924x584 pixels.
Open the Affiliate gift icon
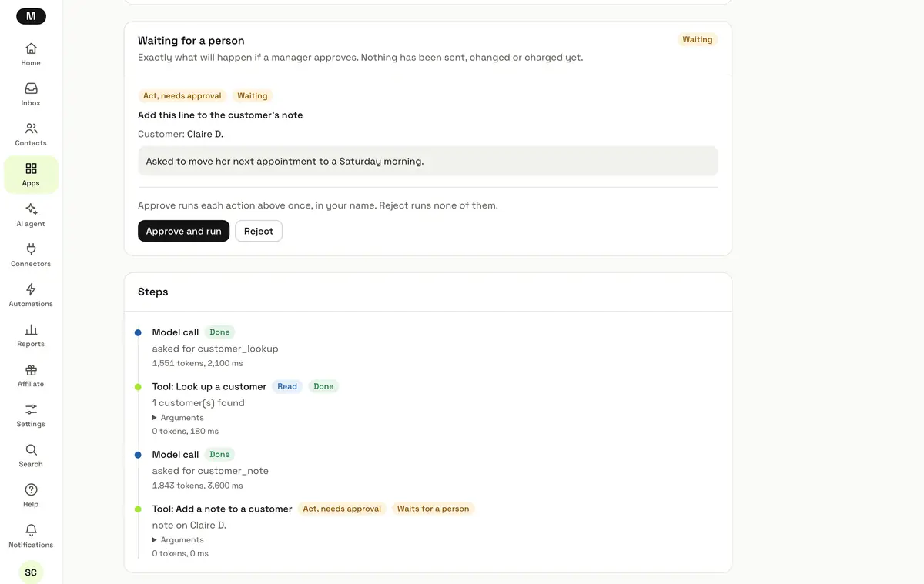[x=31, y=369]
